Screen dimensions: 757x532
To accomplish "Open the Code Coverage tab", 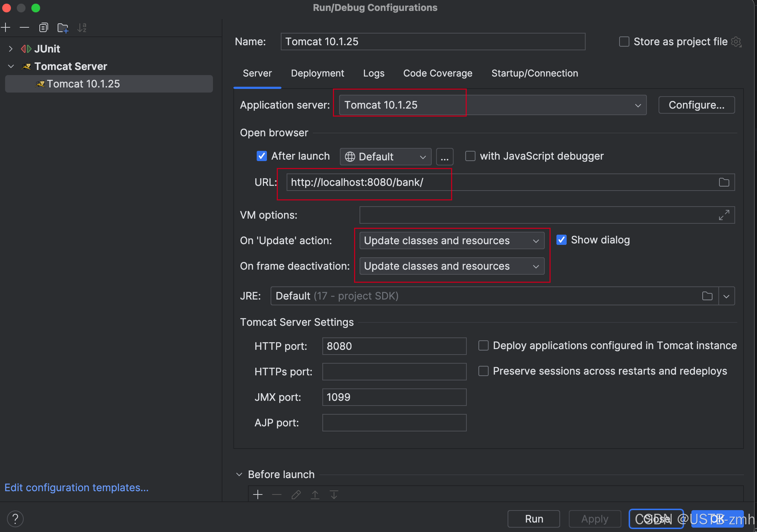I will [x=438, y=73].
